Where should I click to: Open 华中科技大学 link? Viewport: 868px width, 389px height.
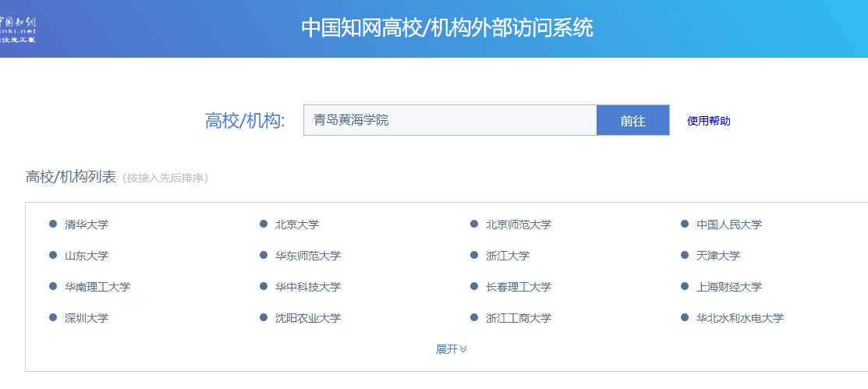click(307, 287)
